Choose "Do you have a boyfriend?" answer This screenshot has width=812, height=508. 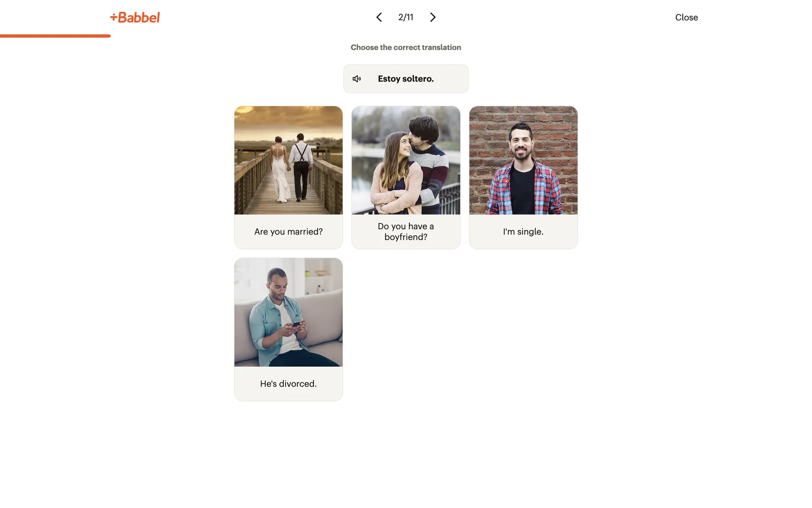click(x=406, y=232)
